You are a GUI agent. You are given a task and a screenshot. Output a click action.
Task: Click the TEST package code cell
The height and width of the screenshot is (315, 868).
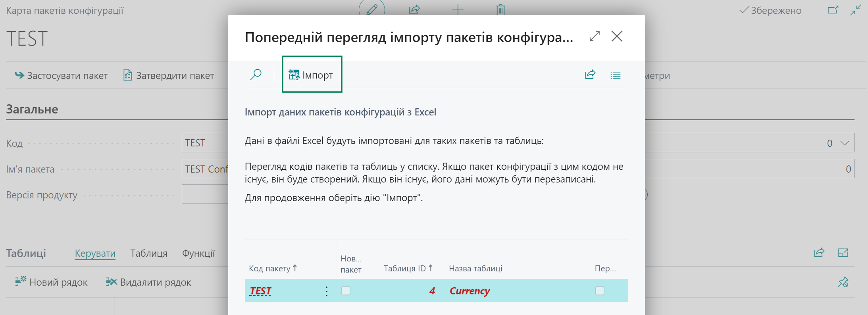click(260, 291)
